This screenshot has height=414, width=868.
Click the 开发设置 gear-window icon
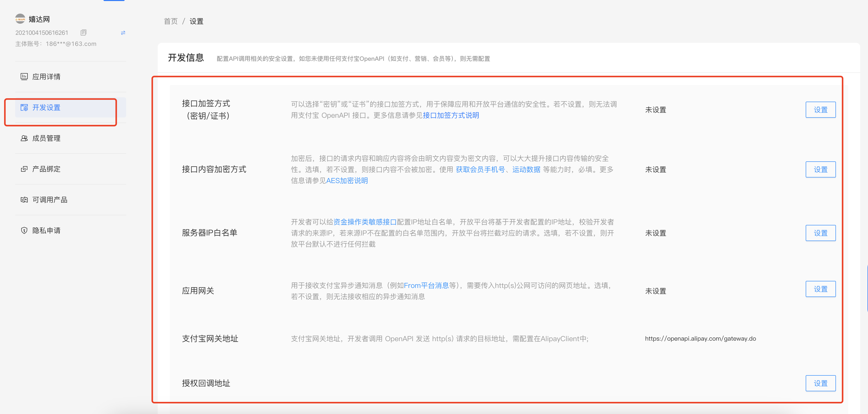24,107
